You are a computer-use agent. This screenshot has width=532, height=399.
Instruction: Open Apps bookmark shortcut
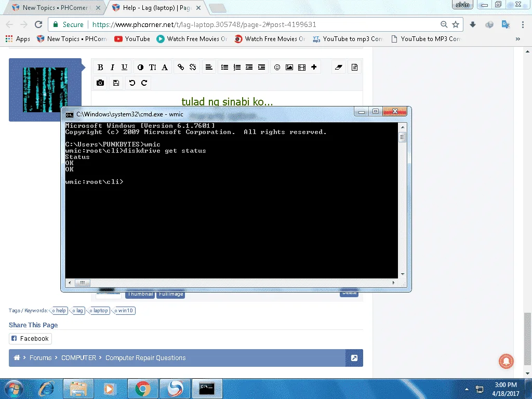tap(18, 39)
